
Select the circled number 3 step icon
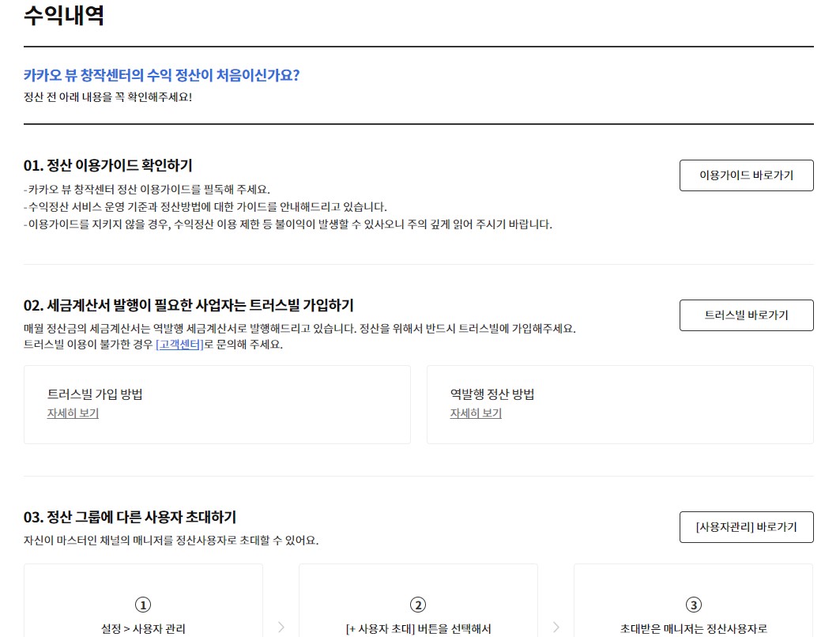(694, 605)
